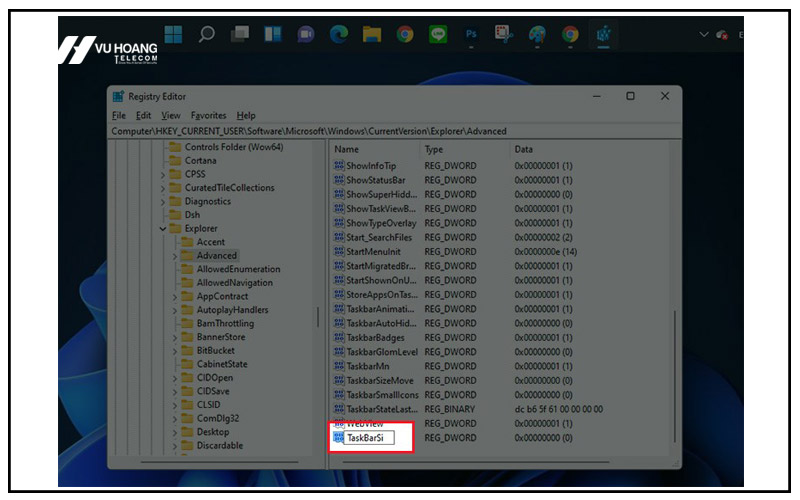The height and width of the screenshot is (500, 800).
Task: Open the File menu
Action: point(119,116)
